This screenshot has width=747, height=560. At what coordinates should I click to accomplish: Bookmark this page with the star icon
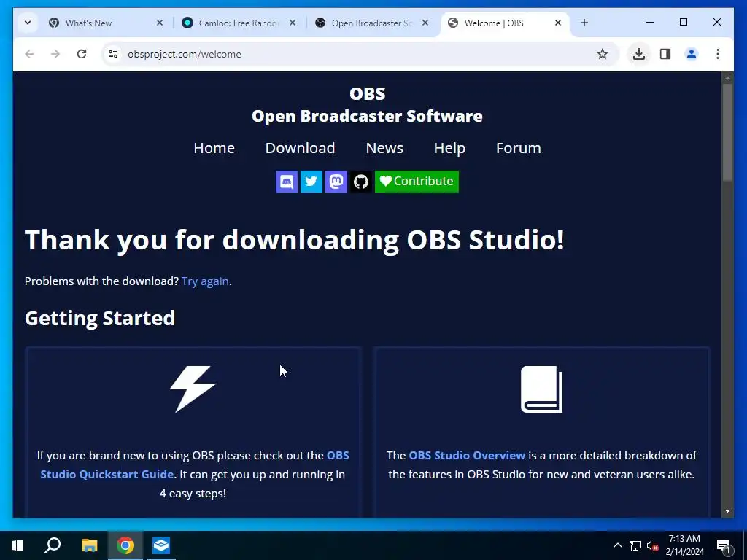(x=602, y=54)
